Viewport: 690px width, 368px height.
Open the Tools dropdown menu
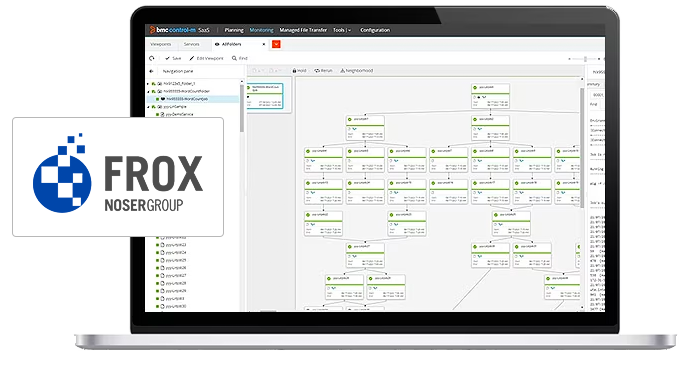pyautogui.click(x=342, y=30)
